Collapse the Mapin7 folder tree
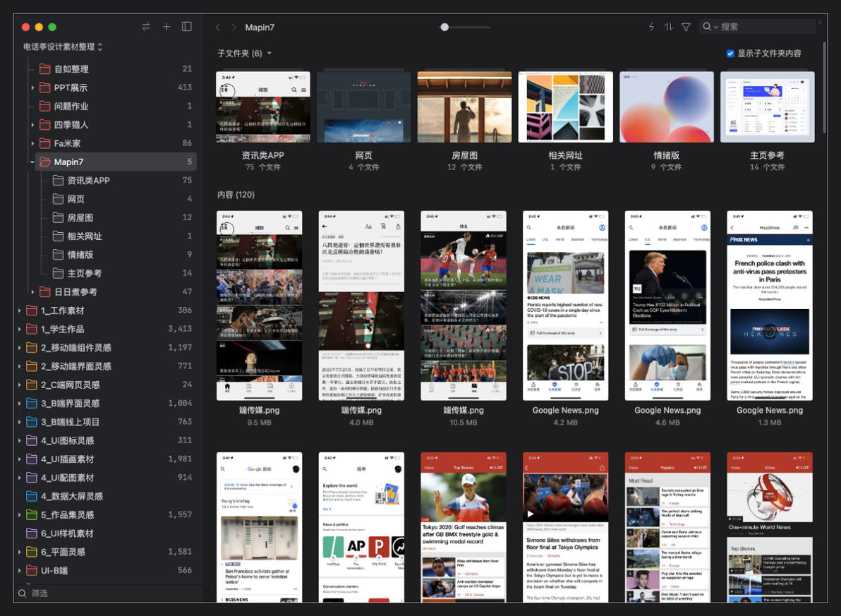Viewport: 841px width, 616px height. pos(32,162)
